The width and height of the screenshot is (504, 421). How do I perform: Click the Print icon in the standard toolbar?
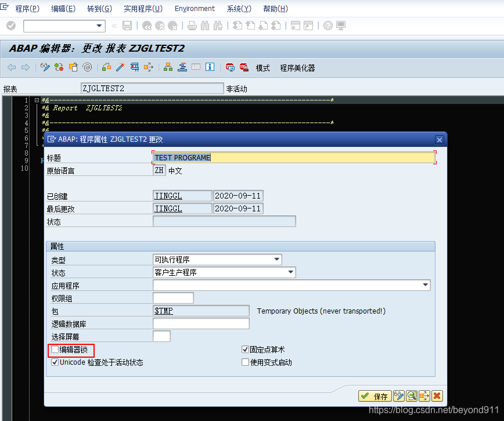click(192, 26)
